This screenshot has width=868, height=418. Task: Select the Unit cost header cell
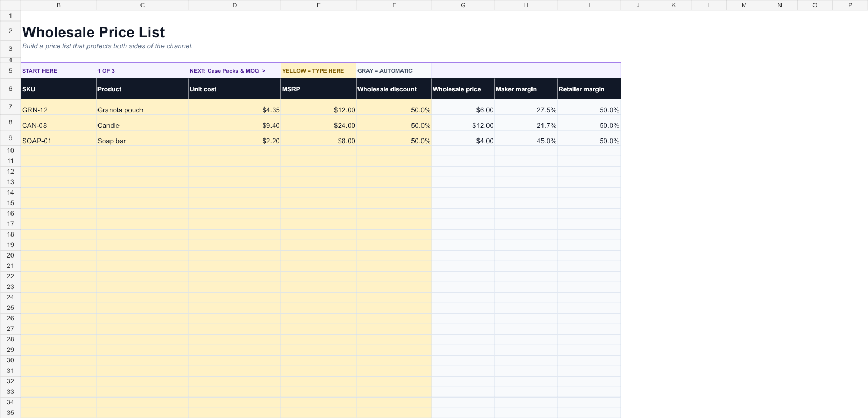[x=235, y=89]
